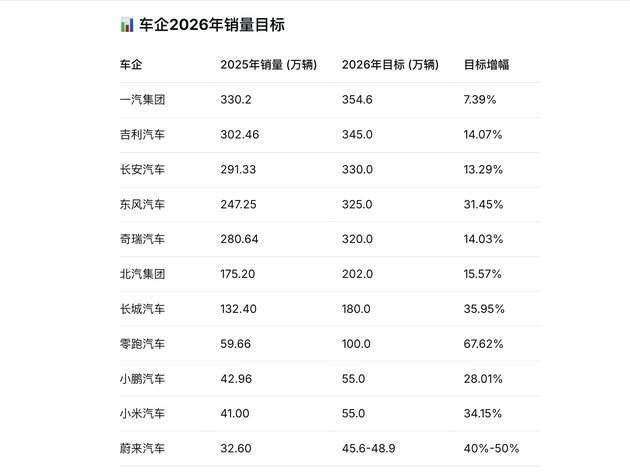The image size is (630, 472).
Task: Click 长安汽车's 2025 sales value 291.33
Action: [x=241, y=170]
